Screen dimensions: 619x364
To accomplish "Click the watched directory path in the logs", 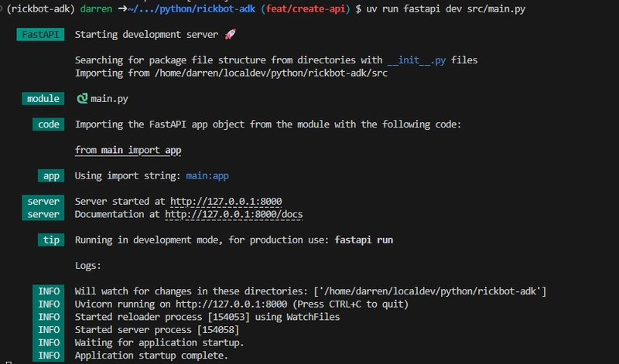I will (429, 291).
